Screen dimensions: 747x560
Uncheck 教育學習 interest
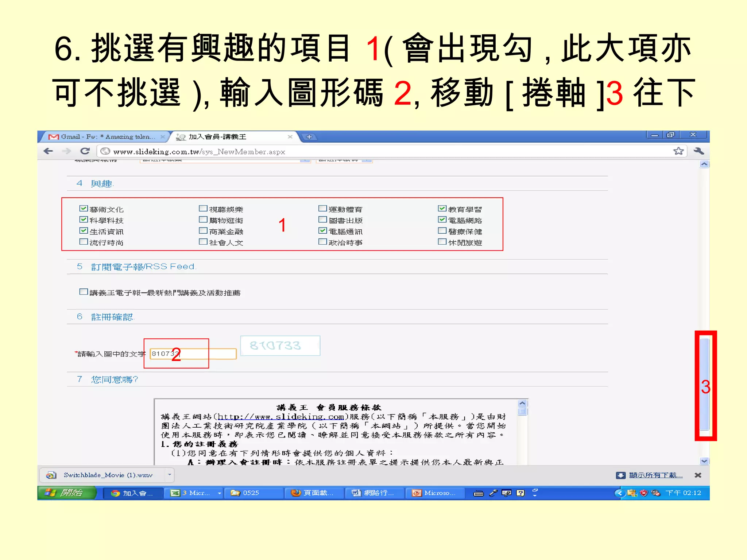(442, 209)
